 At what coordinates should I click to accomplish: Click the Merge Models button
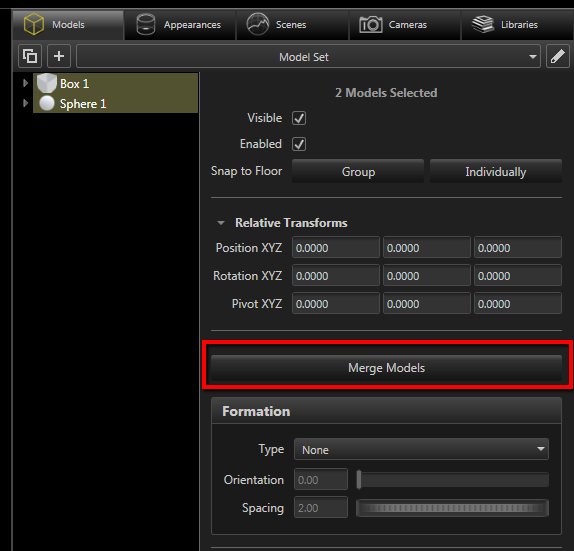point(386,368)
